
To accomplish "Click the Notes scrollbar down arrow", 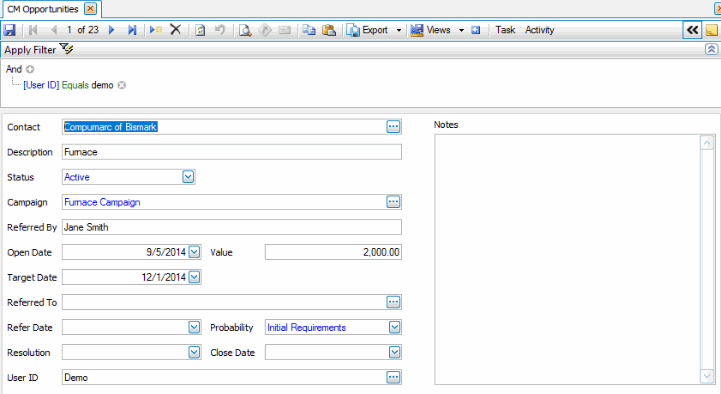I will pos(707,377).
